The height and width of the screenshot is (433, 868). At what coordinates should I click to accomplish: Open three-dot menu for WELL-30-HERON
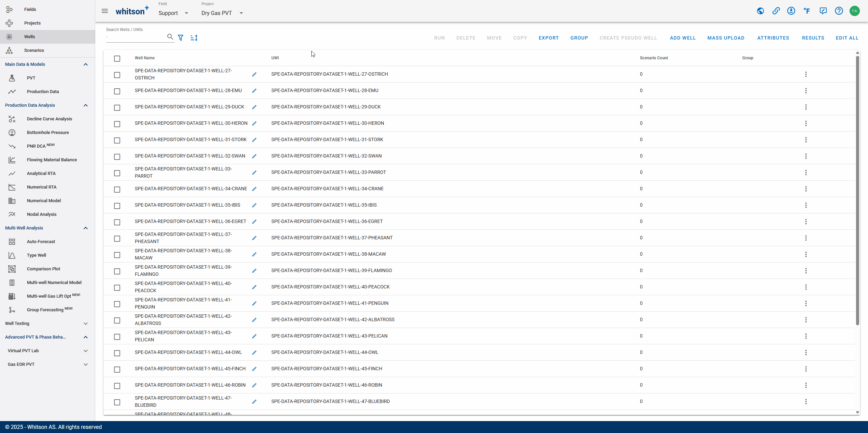(x=806, y=123)
